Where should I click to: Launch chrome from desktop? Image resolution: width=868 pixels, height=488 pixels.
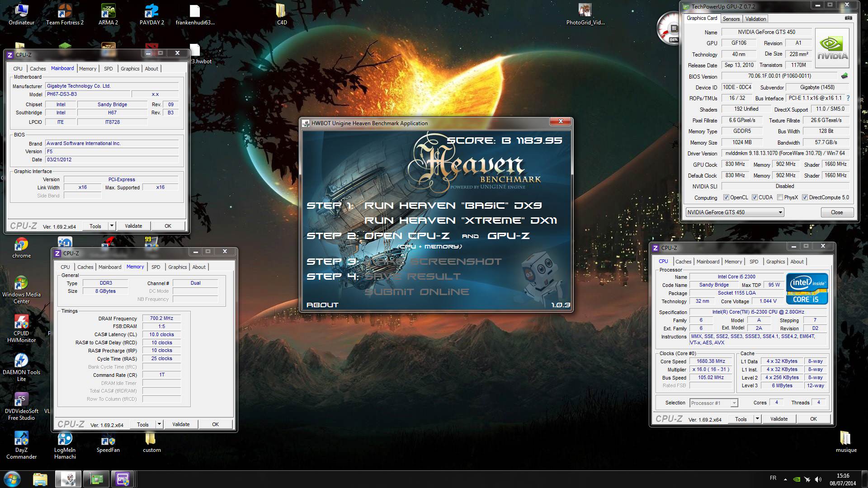coord(21,248)
